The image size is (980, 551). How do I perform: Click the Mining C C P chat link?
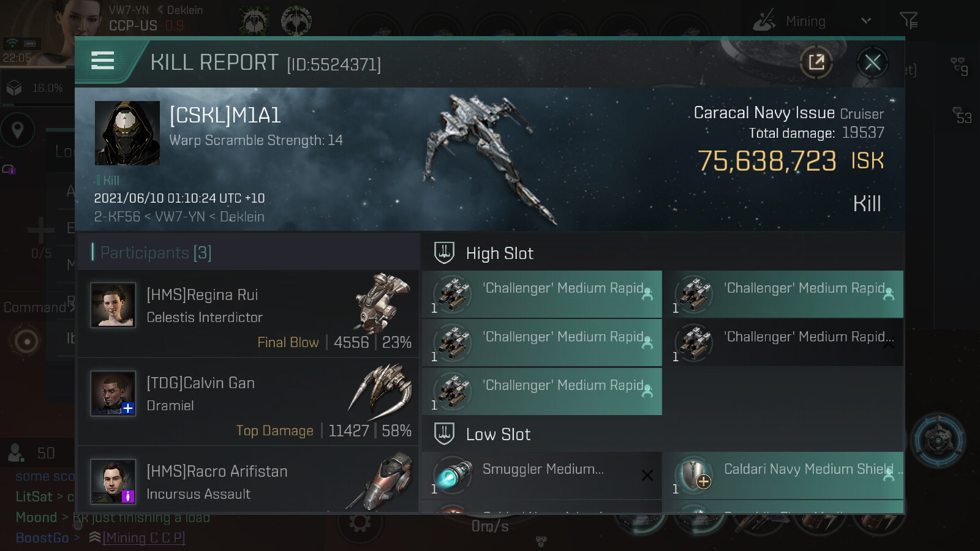pos(144,538)
